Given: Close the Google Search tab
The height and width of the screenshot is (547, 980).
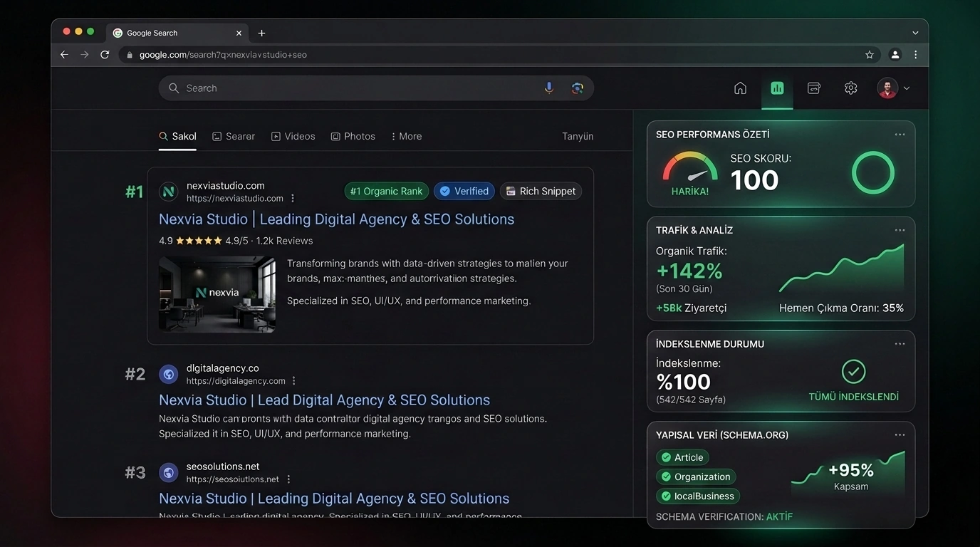Looking at the screenshot, I should tap(239, 33).
